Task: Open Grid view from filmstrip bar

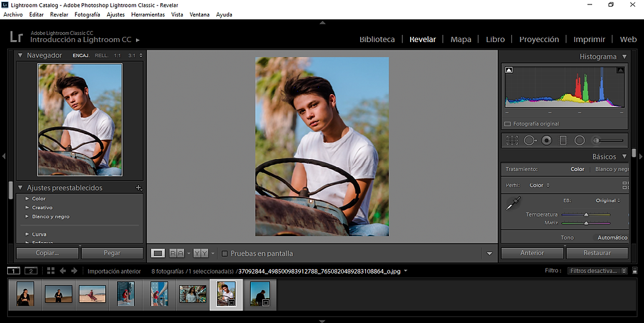Action: [51, 271]
